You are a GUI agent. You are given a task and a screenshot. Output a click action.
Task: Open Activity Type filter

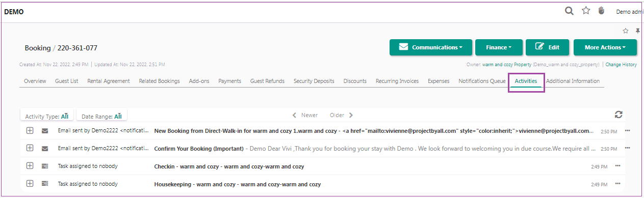click(x=47, y=116)
